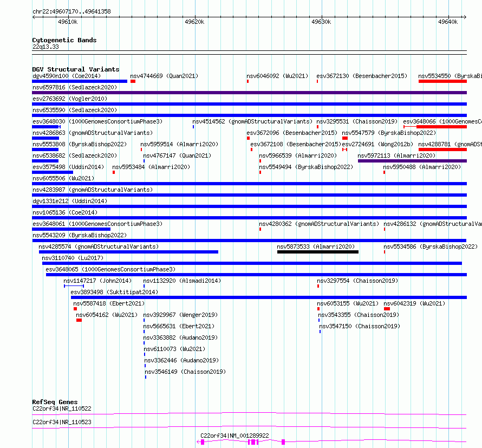Viewport: 482px width, 448px height.
Task: Click nsv6055506 (Wu2021) label
Action: tap(63, 178)
